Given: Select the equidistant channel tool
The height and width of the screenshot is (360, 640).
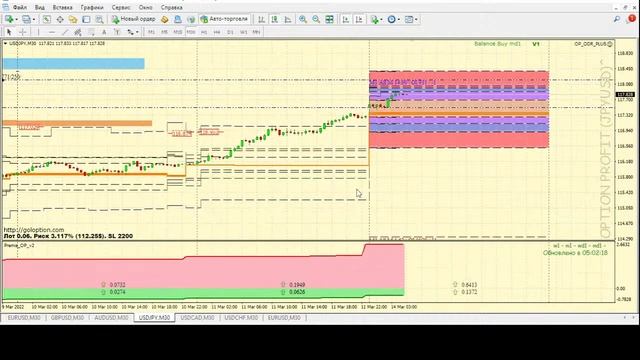Looking at the screenshot, I should point(78,32).
